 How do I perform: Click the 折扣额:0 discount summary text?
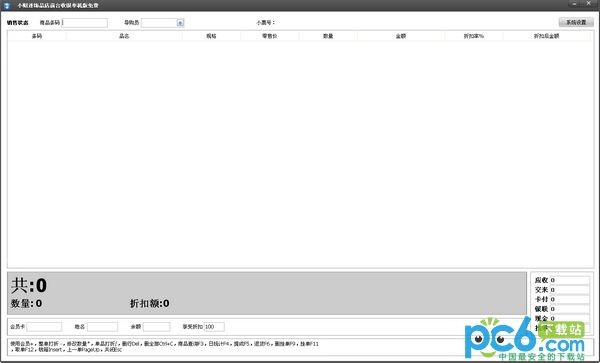[x=150, y=304]
